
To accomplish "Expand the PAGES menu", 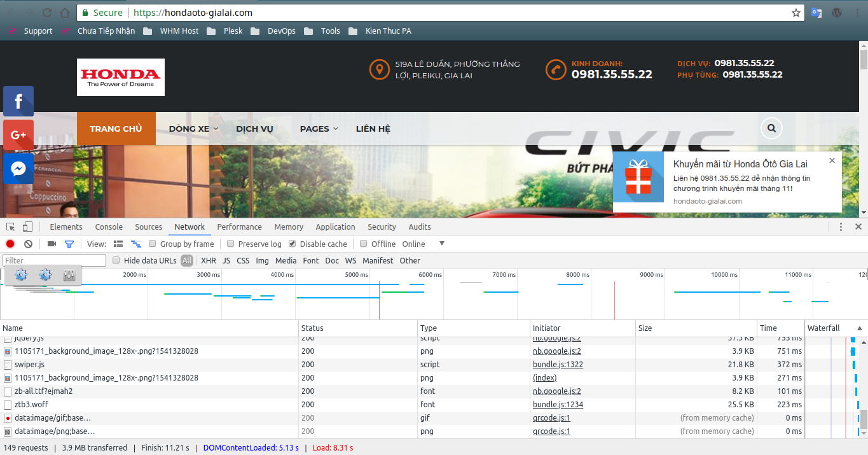I will tap(319, 129).
